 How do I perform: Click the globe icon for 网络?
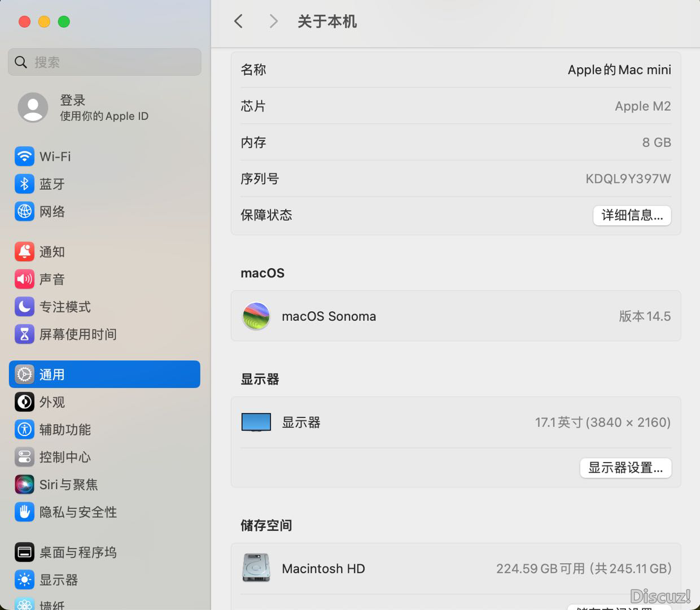[24, 211]
